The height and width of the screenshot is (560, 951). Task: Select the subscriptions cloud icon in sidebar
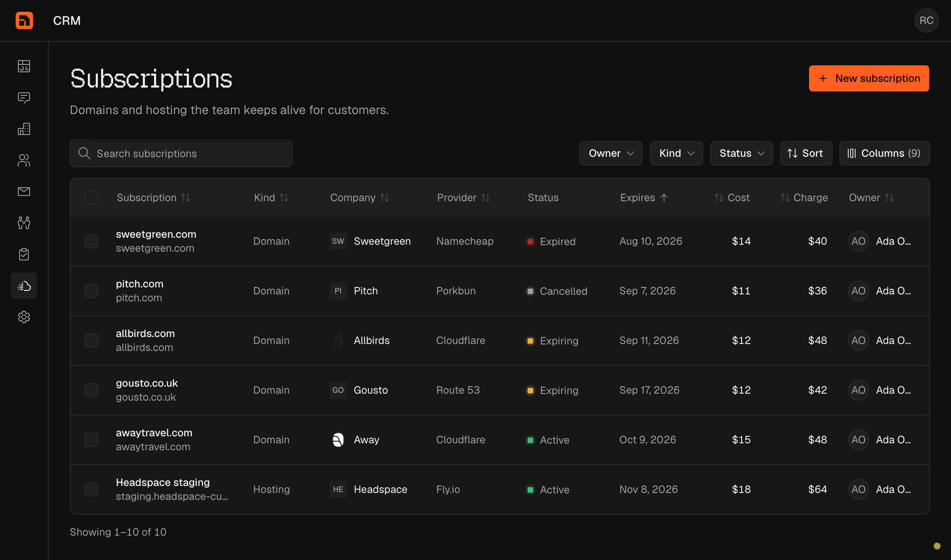tap(24, 286)
